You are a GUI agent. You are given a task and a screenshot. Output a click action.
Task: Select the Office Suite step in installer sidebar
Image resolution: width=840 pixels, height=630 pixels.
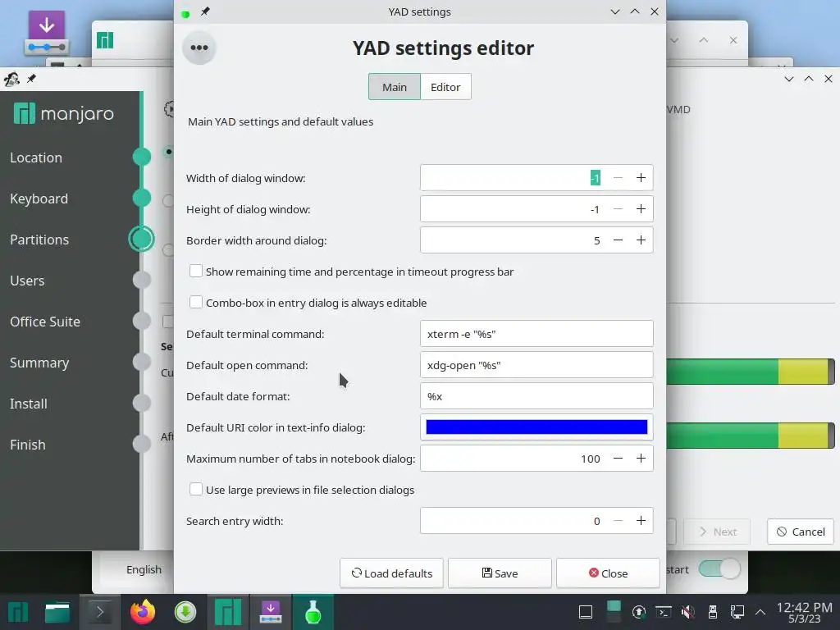45,322
